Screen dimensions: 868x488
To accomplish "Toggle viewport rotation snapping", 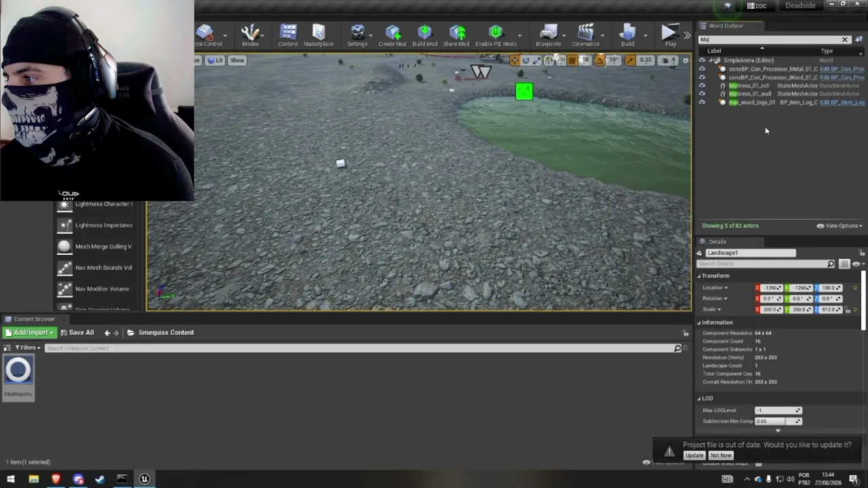I will (x=599, y=60).
